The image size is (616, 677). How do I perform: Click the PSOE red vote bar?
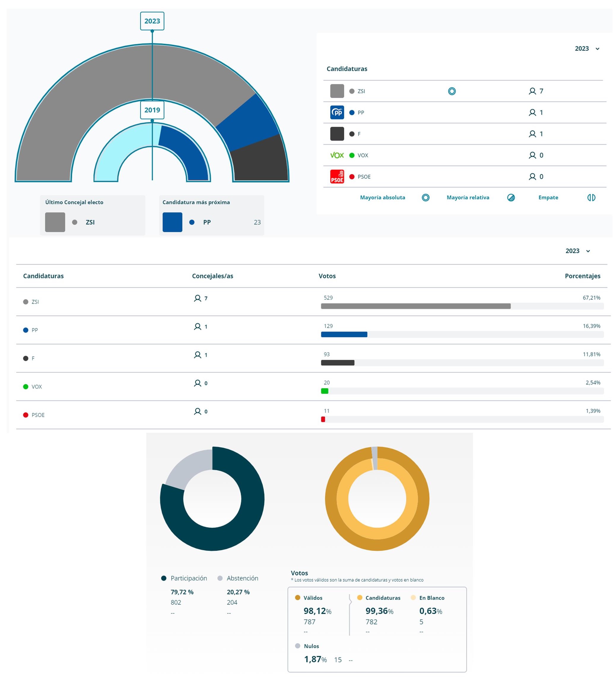pyautogui.click(x=323, y=419)
